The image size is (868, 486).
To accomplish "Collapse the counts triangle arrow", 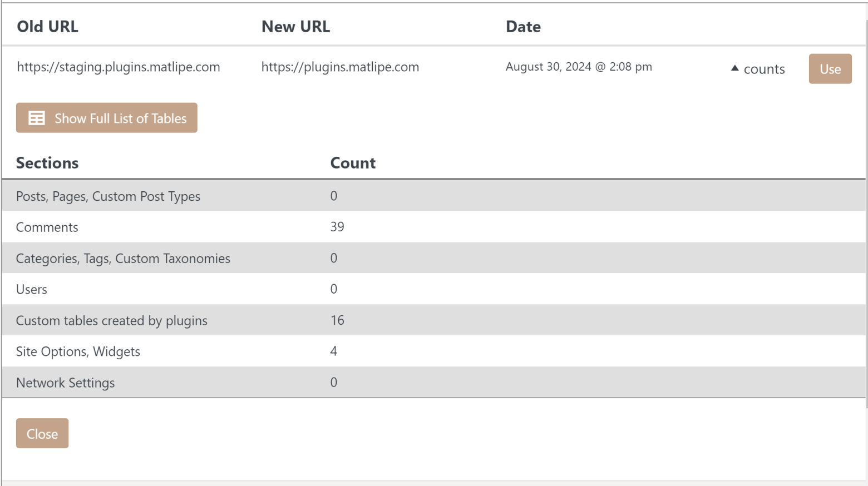I will pyautogui.click(x=734, y=68).
